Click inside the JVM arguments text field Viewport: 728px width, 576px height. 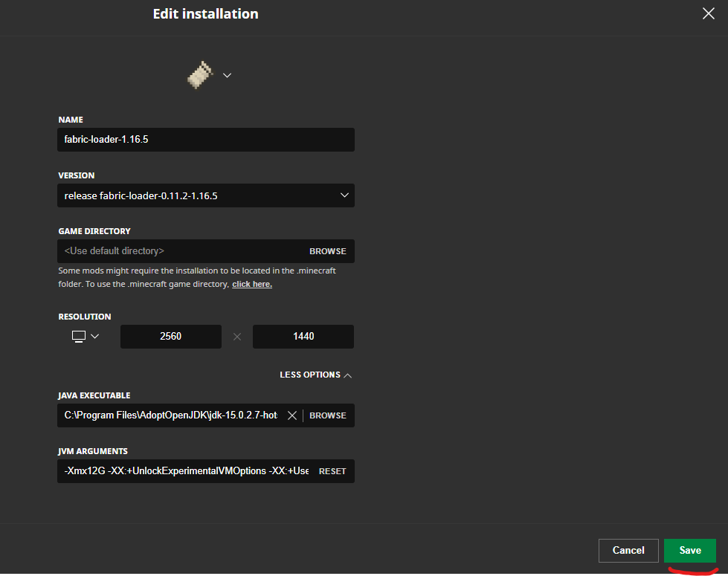pyautogui.click(x=186, y=471)
